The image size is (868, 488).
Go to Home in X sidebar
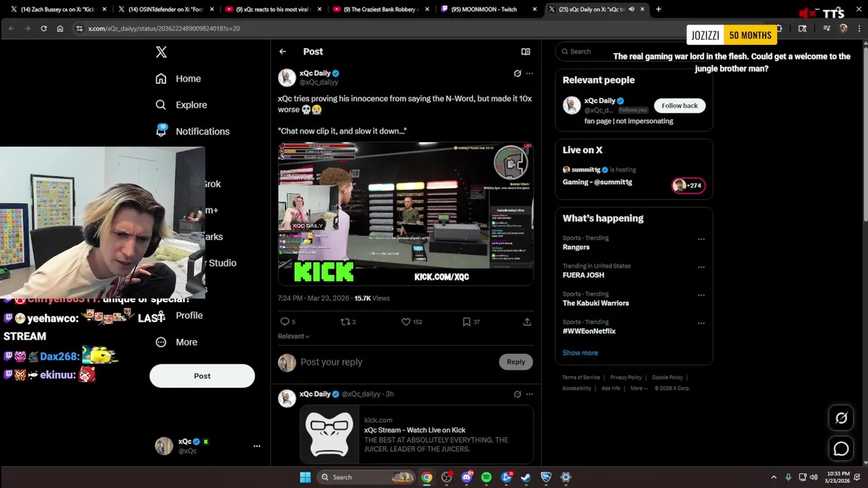click(178, 79)
